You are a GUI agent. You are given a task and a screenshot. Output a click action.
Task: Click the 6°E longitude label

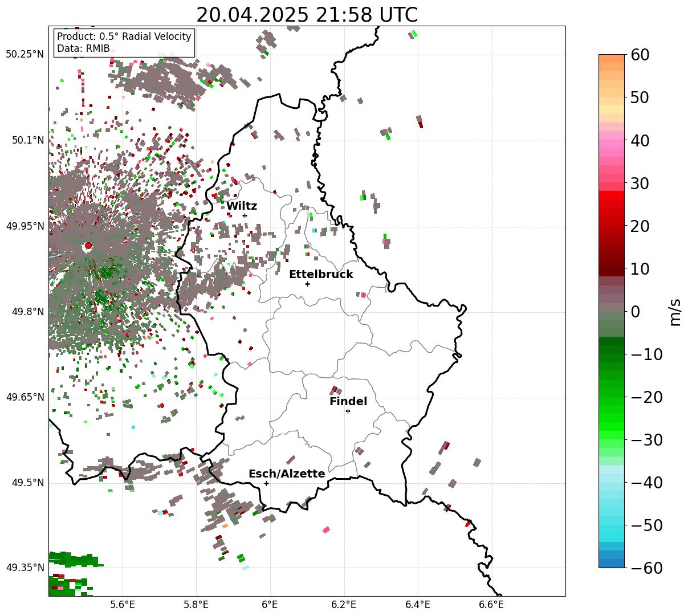pyautogui.click(x=270, y=605)
